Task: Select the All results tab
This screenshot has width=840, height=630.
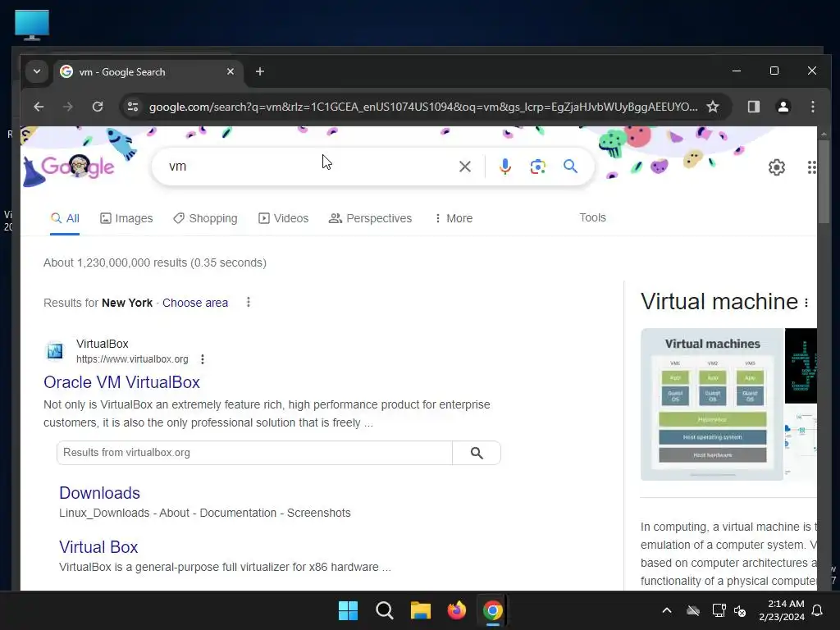Action: 65,218
